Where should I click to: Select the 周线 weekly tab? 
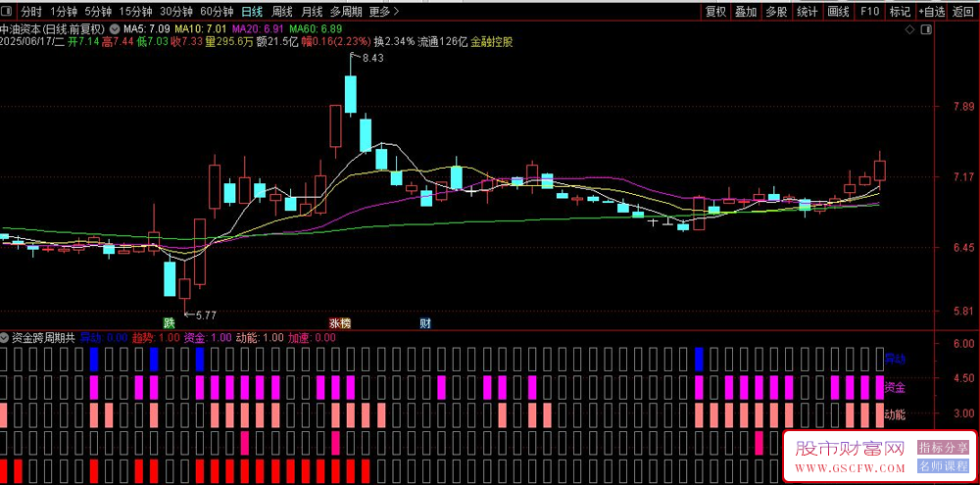coord(282,11)
